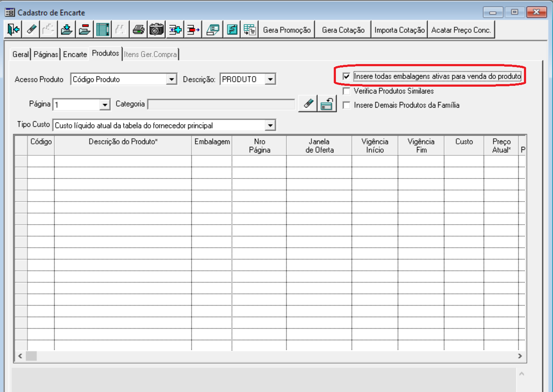Switch to the Geral tab
The image size is (553, 392).
point(21,55)
